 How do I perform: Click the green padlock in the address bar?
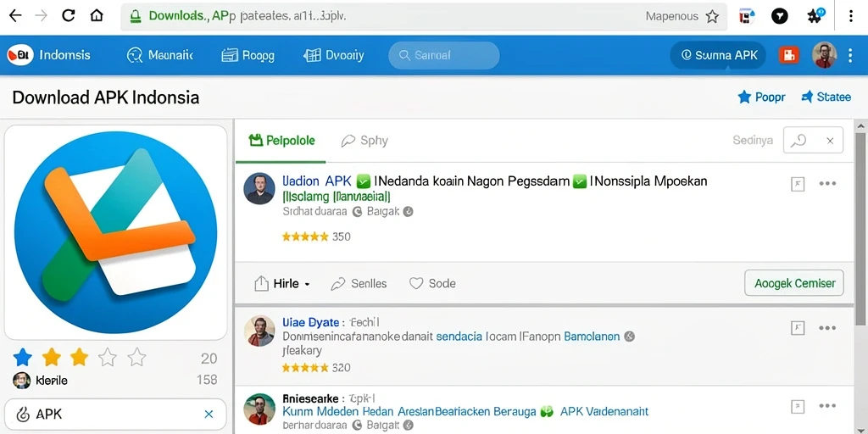pyautogui.click(x=135, y=17)
